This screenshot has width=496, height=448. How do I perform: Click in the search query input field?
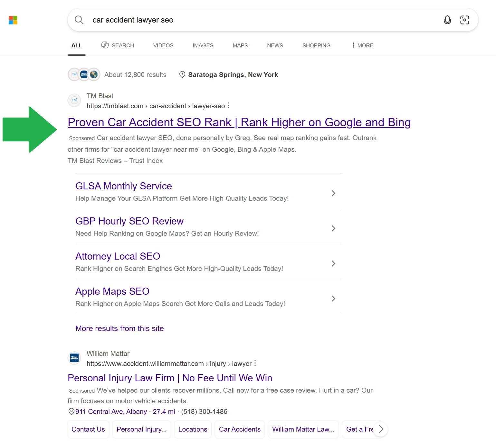point(264,20)
